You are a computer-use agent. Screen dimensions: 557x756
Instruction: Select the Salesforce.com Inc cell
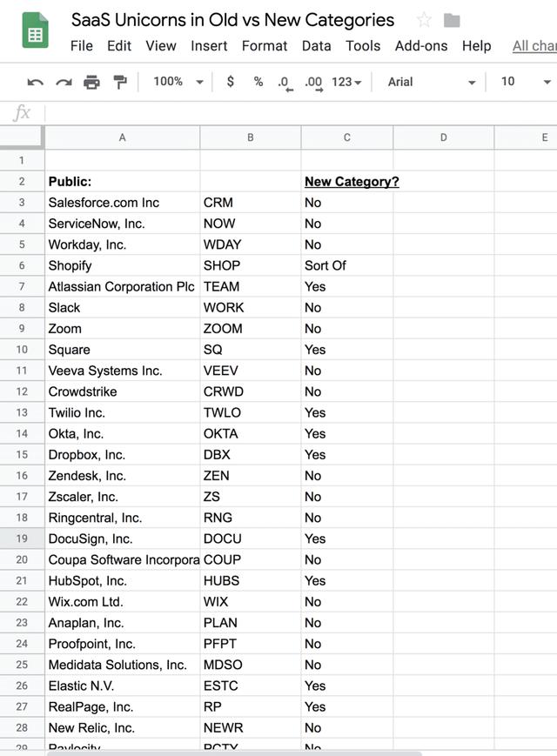pos(123,203)
